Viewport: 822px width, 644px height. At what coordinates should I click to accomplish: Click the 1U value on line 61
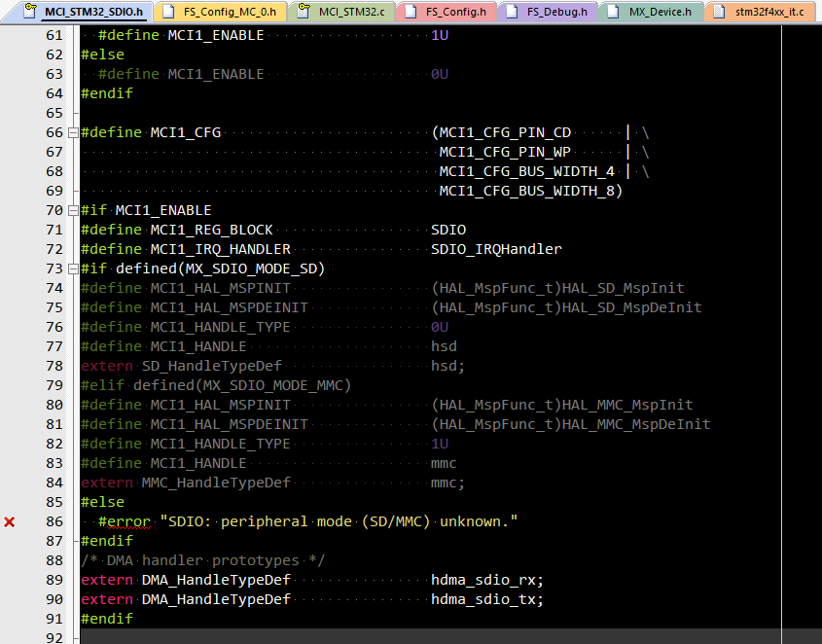[440, 35]
